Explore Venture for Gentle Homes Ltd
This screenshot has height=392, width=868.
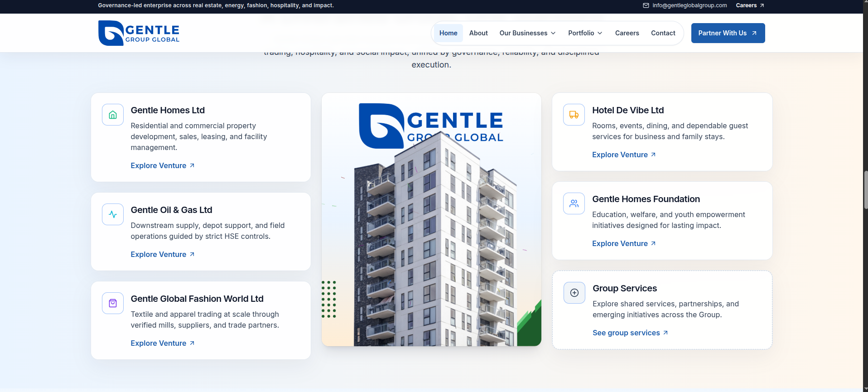coord(163,165)
